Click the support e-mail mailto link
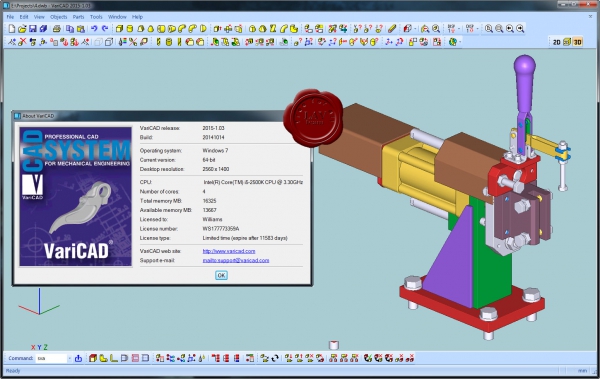The height and width of the screenshot is (379, 600). coord(236,260)
